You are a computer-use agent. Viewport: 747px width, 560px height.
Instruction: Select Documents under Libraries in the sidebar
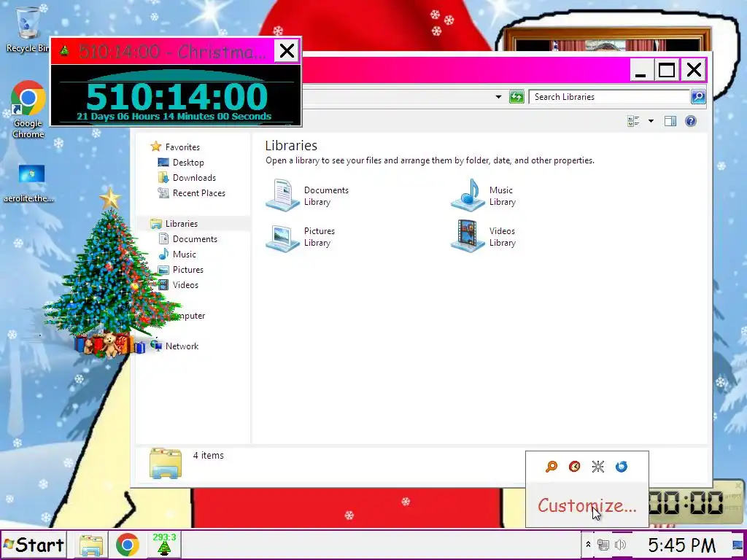[195, 239]
